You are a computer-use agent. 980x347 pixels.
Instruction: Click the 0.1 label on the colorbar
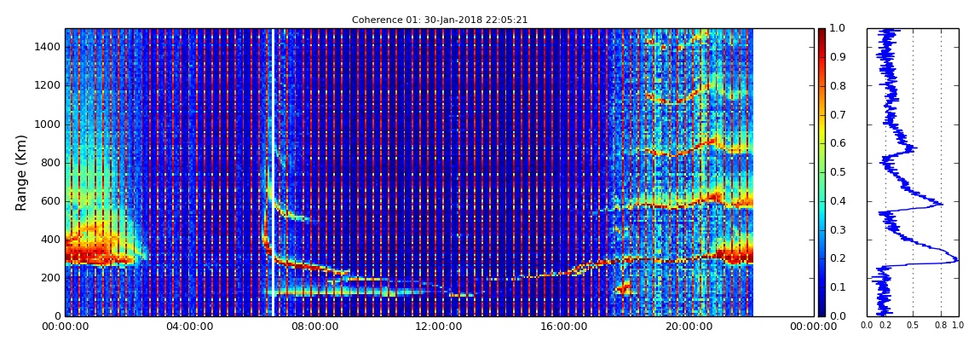(839, 287)
